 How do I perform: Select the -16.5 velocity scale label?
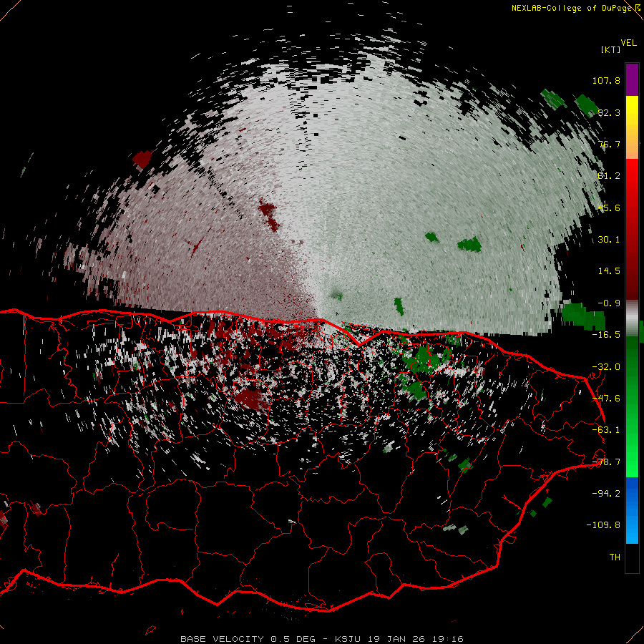tap(606, 335)
